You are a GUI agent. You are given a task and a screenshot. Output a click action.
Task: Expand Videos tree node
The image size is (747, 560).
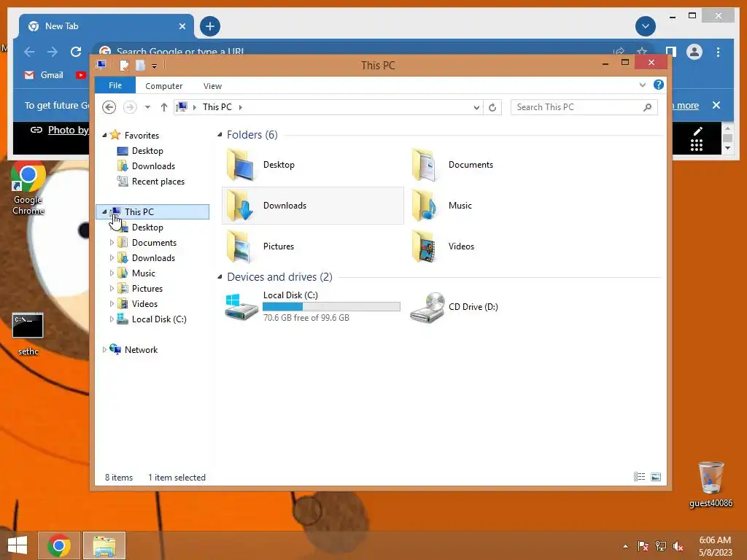point(112,303)
